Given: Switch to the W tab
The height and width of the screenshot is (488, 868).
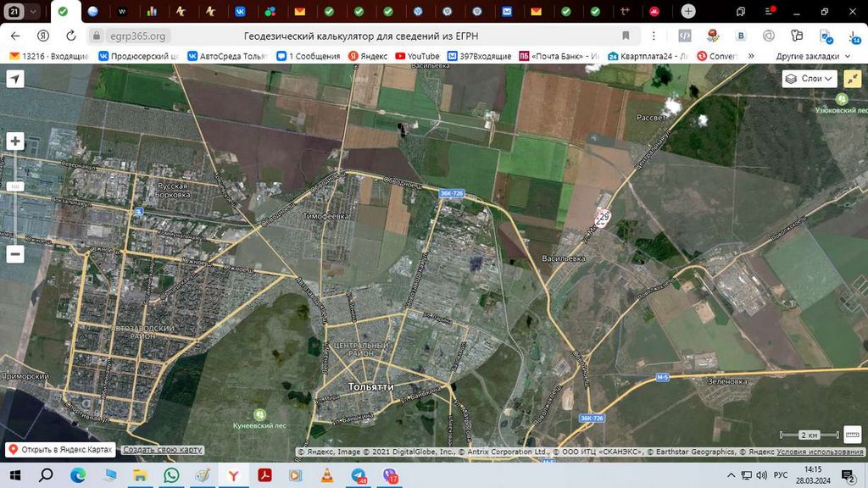Looking at the screenshot, I should [x=122, y=11].
